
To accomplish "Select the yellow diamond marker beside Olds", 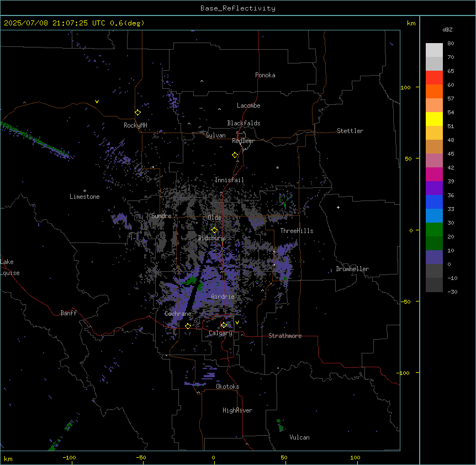I will coord(214,230).
